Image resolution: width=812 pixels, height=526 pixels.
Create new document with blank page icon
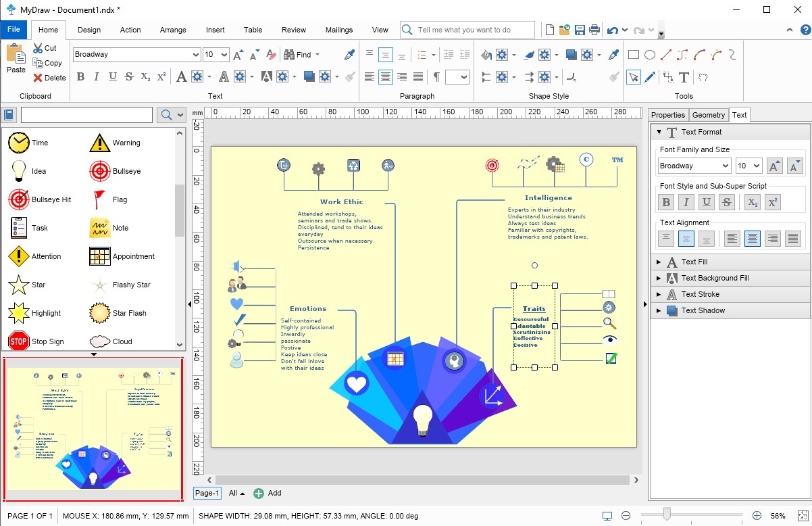tap(550, 30)
